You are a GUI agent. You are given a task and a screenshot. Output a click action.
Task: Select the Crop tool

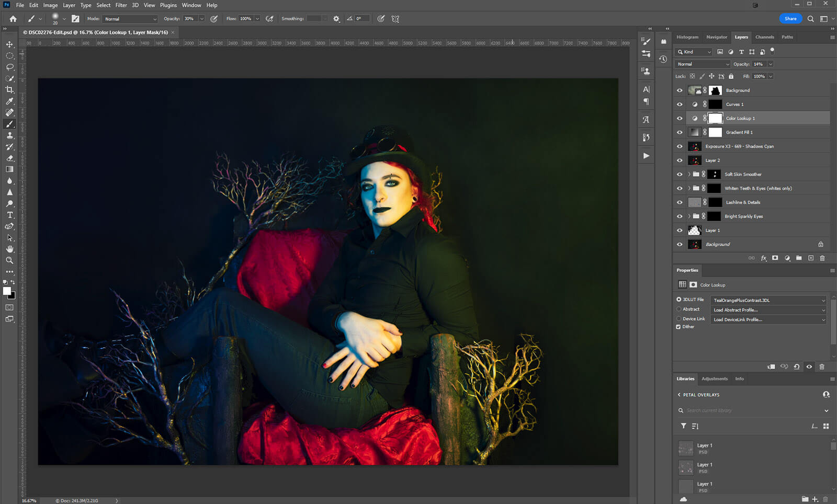pos(9,90)
